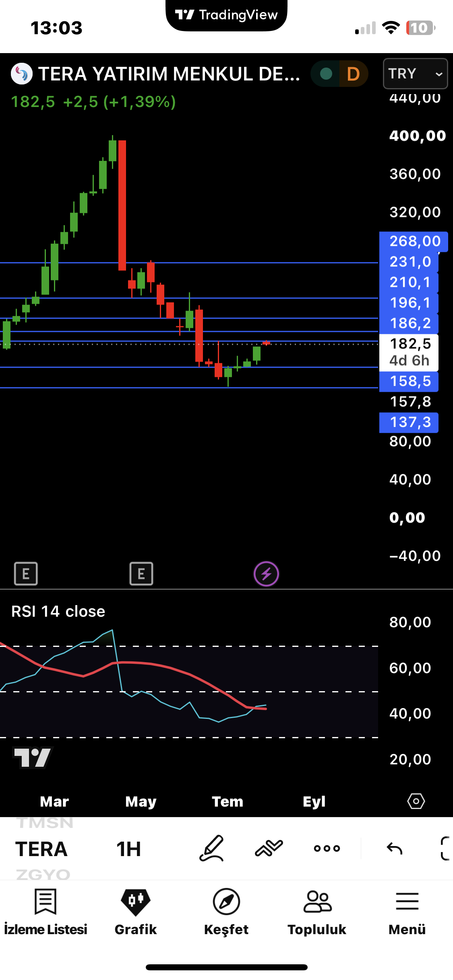Open the indicators icon
The height and width of the screenshot is (980, 453).
(x=269, y=848)
